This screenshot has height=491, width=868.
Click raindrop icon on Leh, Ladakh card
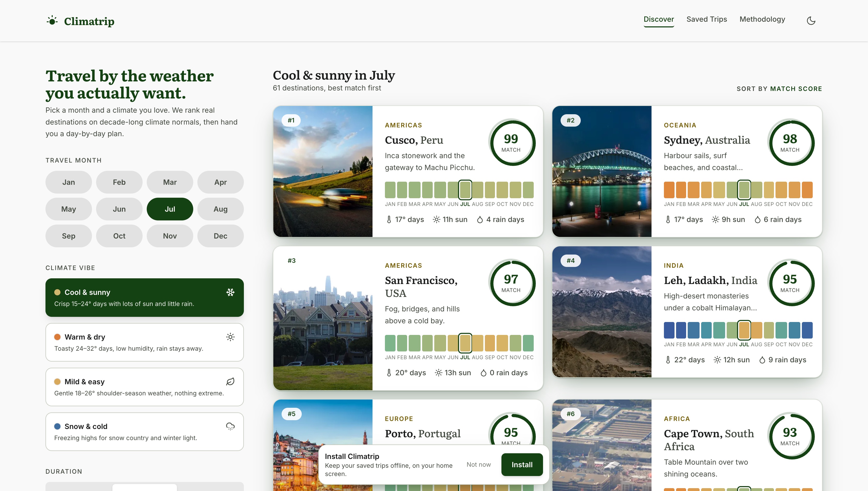pos(762,360)
